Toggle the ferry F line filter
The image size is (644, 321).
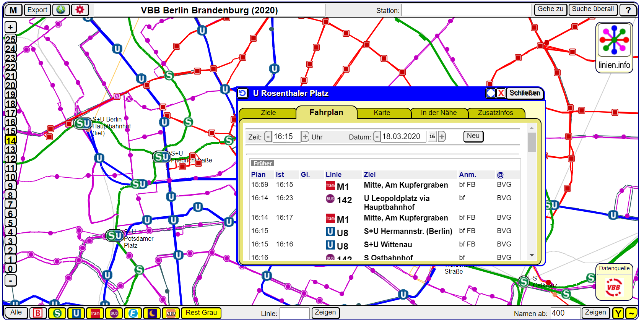(133, 313)
